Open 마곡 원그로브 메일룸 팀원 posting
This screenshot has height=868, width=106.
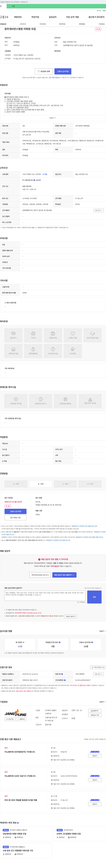pyautogui.click(x=21, y=800)
